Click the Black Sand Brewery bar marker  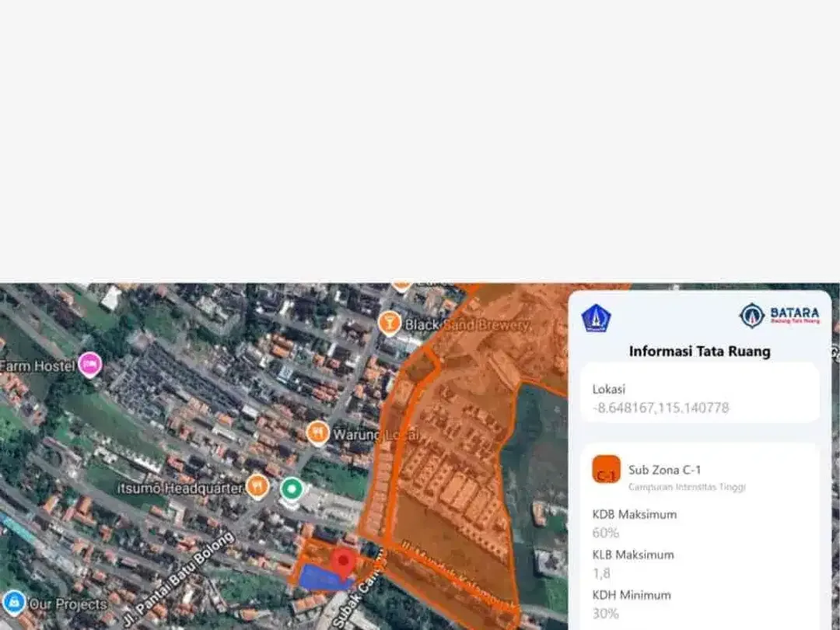tap(390, 324)
